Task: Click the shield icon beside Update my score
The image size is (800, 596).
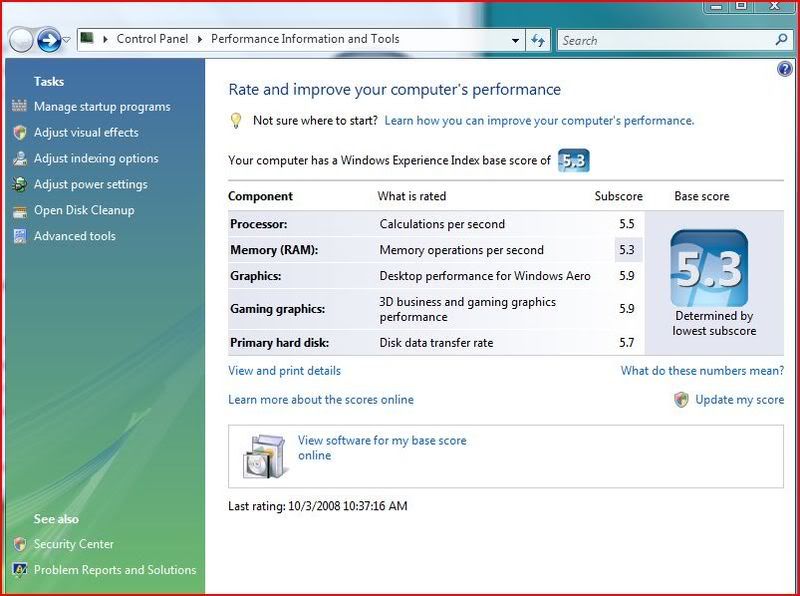Action: click(x=681, y=400)
